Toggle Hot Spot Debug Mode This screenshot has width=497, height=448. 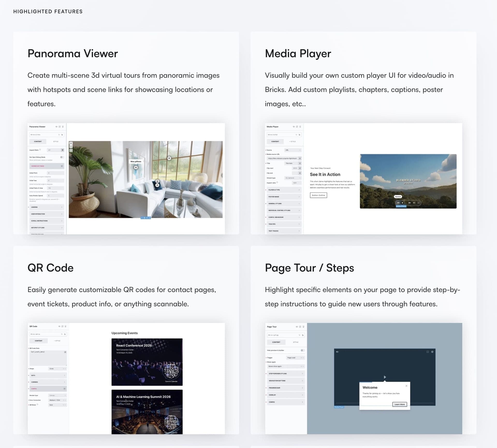click(62, 157)
